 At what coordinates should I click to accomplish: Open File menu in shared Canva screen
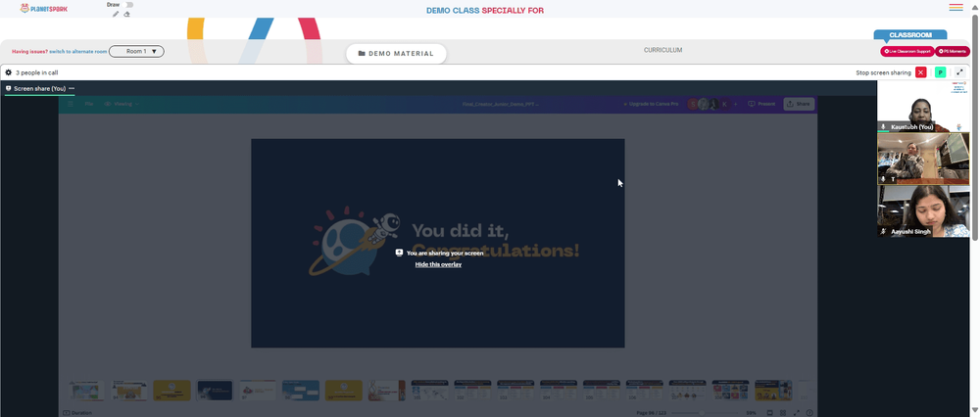coord(89,104)
